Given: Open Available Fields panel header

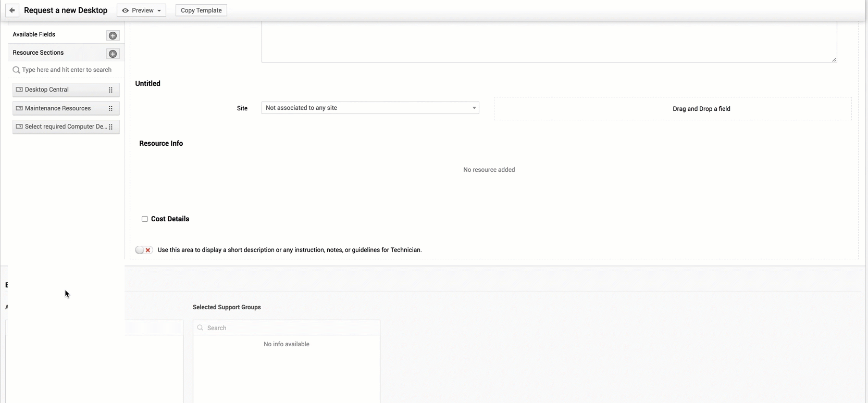Looking at the screenshot, I should [x=34, y=34].
